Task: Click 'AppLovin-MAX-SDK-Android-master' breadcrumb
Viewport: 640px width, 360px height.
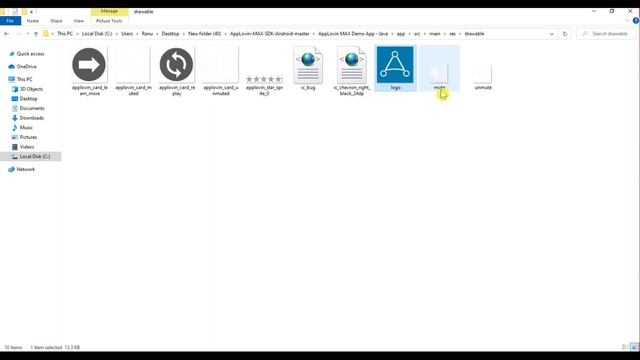Action: coord(269,34)
